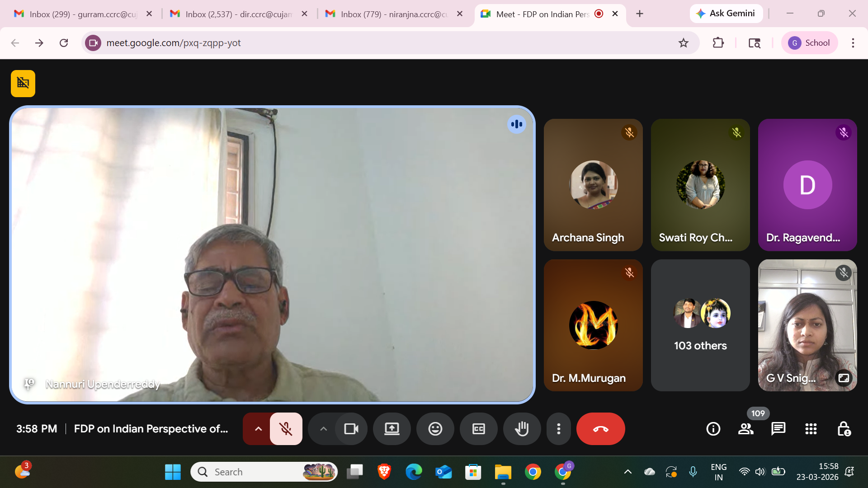Open the people panel icon
This screenshot has height=488, width=868.
click(745, 429)
